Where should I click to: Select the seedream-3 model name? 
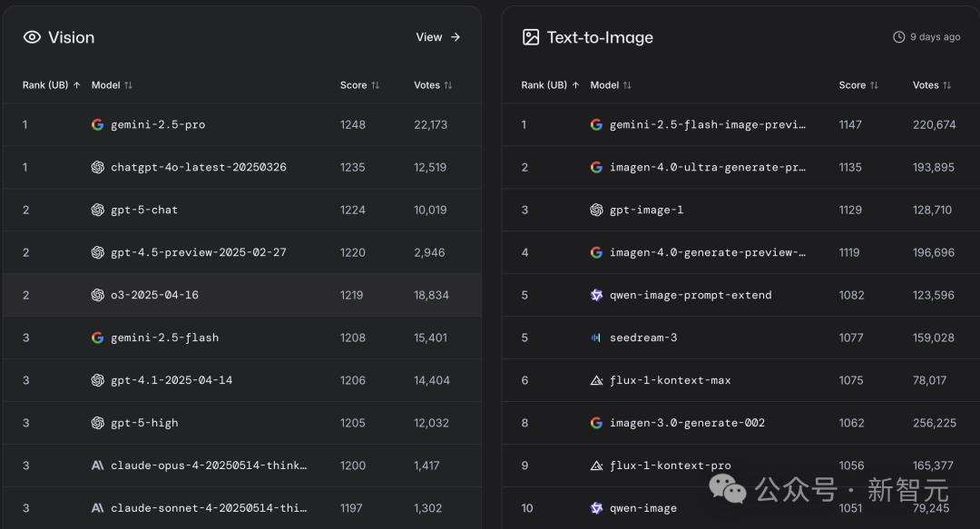[643, 338]
